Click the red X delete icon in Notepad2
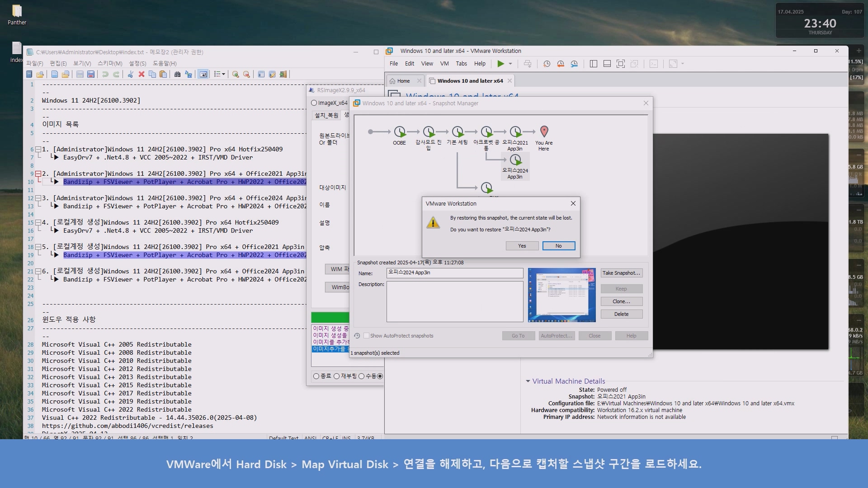Viewport: 868px width, 488px height. 142,74
